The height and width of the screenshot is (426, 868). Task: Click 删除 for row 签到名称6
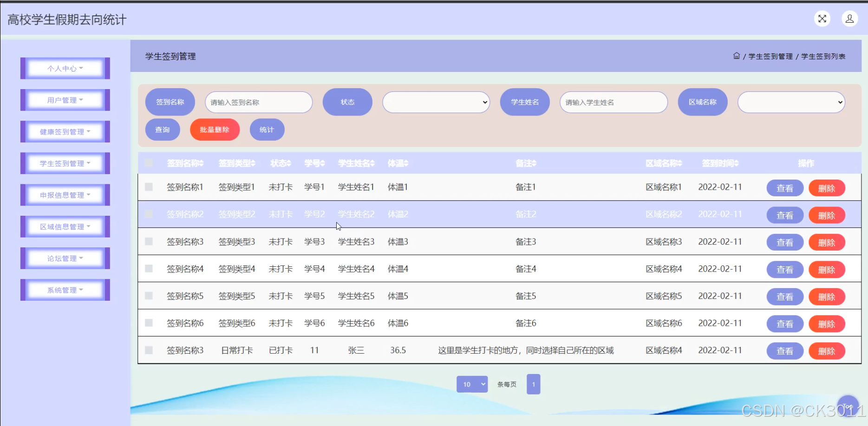pos(827,324)
